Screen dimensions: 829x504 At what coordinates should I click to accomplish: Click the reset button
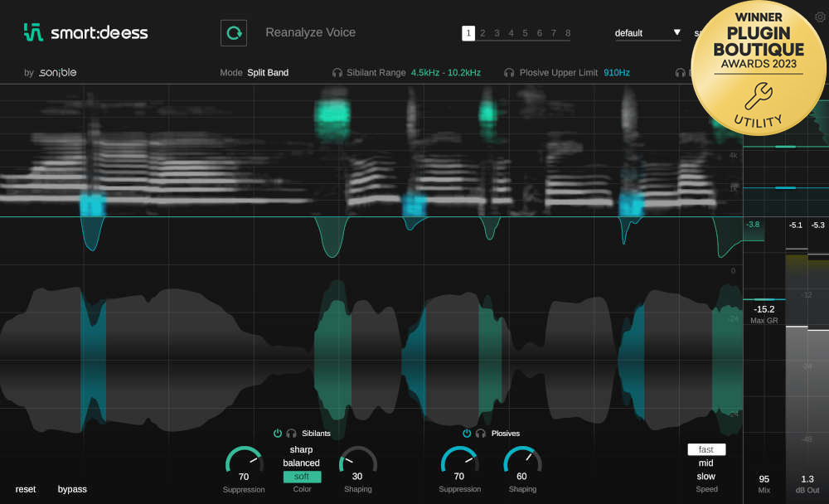click(26, 489)
